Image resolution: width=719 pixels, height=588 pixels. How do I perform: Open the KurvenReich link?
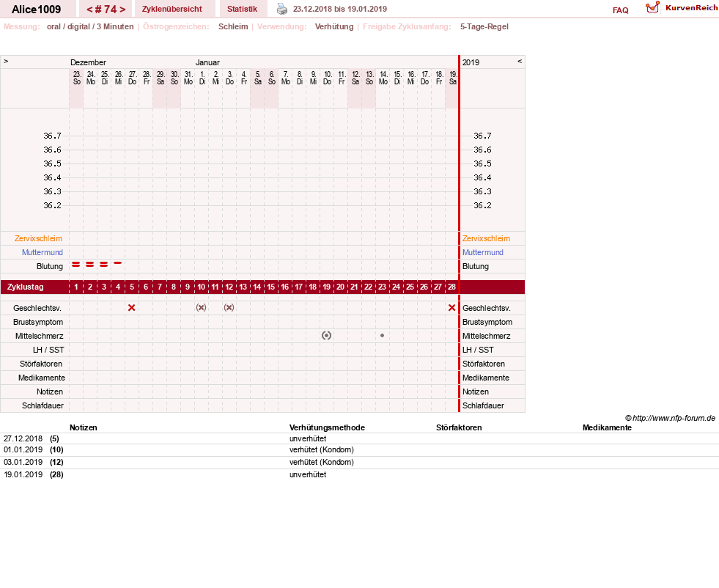691,8
